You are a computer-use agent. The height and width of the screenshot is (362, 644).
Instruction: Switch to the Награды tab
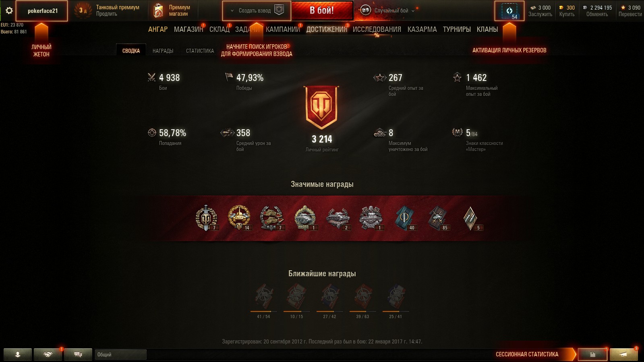[163, 51]
